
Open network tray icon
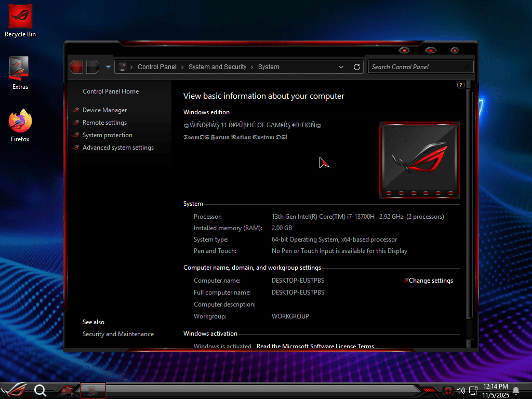(473, 391)
